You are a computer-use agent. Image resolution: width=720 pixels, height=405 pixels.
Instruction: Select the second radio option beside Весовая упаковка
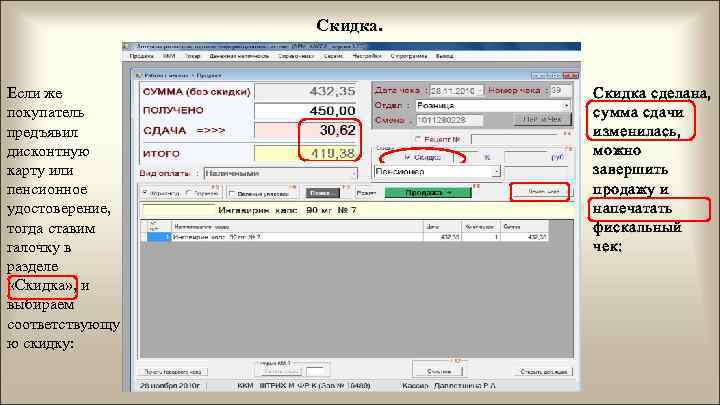[188, 193]
